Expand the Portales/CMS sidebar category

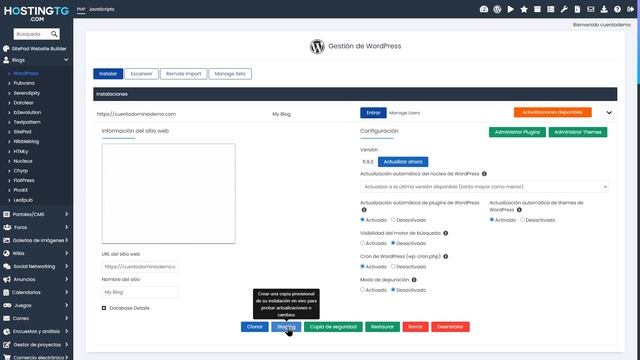[x=67, y=214]
